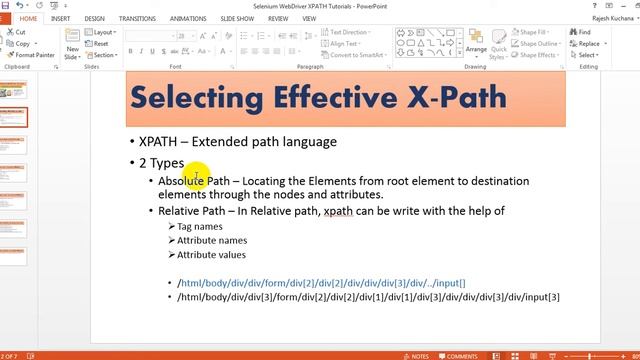Open the Section dropdown
The image size is (640, 360).
click(102, 55)
